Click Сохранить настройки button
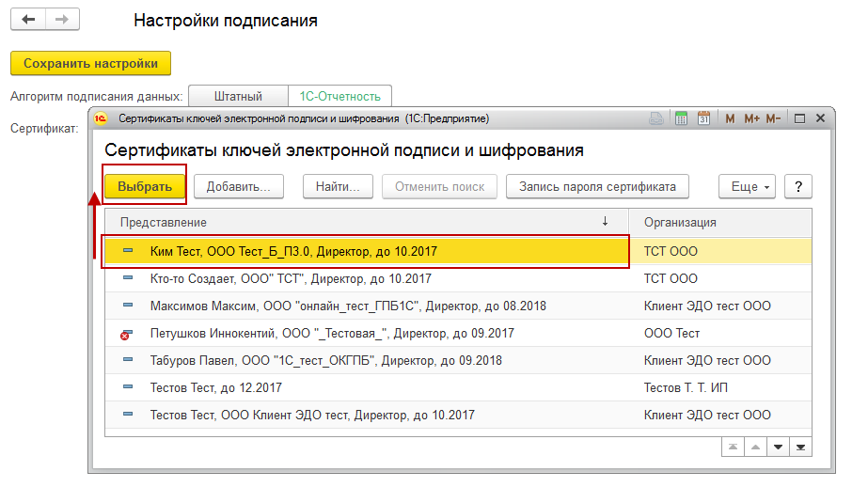This screenshot has width=868, height=487. tap(90, 63)
